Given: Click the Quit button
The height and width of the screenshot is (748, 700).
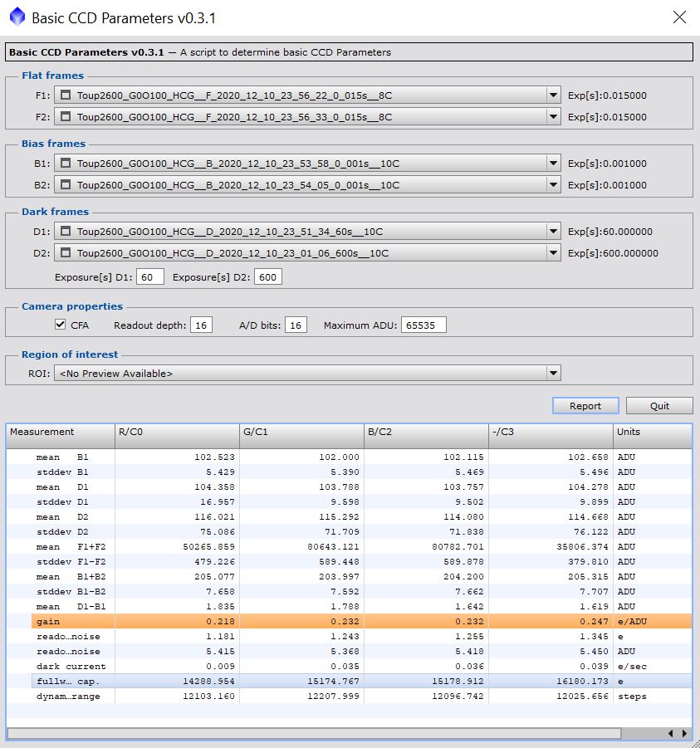Looking at the screenshot, I should [659, 405].
